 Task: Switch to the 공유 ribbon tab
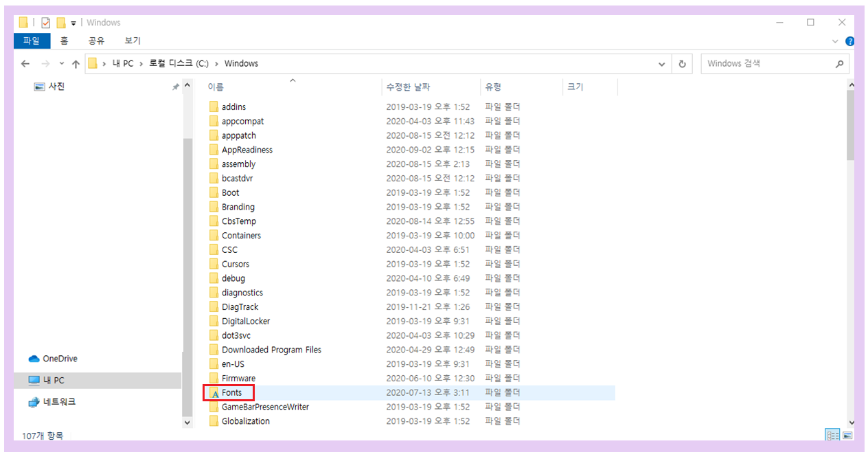click(x=96, y=41)
